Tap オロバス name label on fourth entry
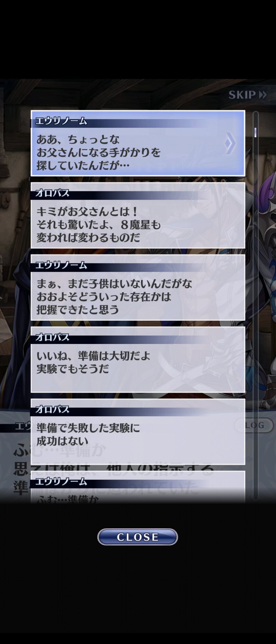This screenshot has height=644, width=276. (x=52, y=337)
